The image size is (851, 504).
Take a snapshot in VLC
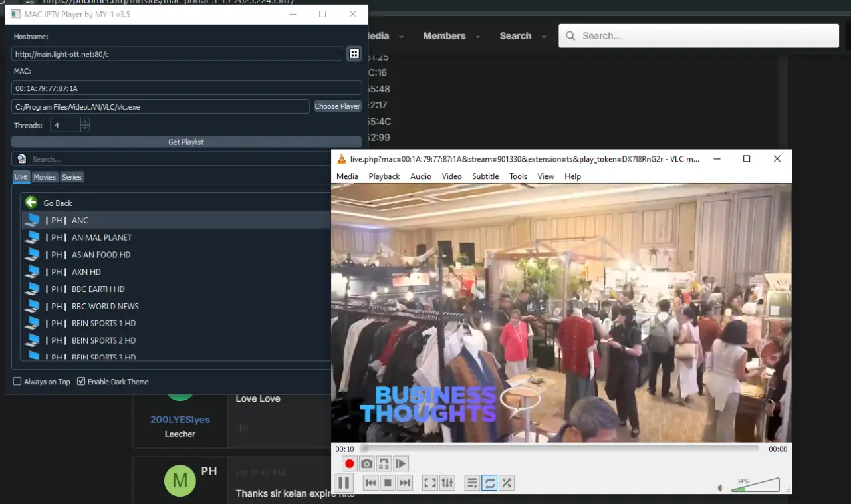[x=367, y=463]
